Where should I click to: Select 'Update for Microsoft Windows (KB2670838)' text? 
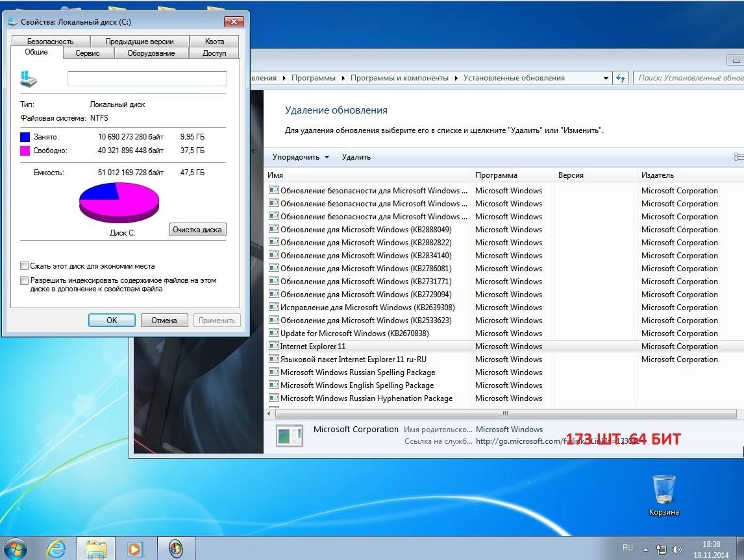click(x=354, y=334)
